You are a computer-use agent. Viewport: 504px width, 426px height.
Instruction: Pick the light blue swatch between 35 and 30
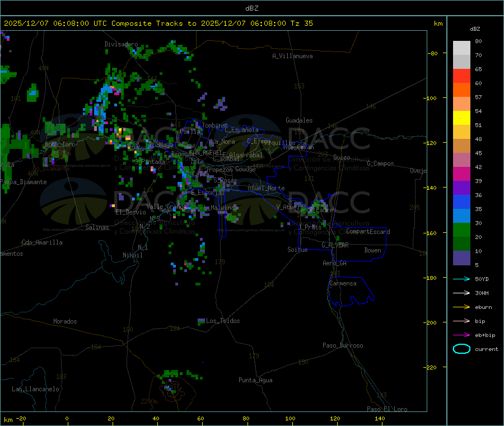click(x=461, y=216)
